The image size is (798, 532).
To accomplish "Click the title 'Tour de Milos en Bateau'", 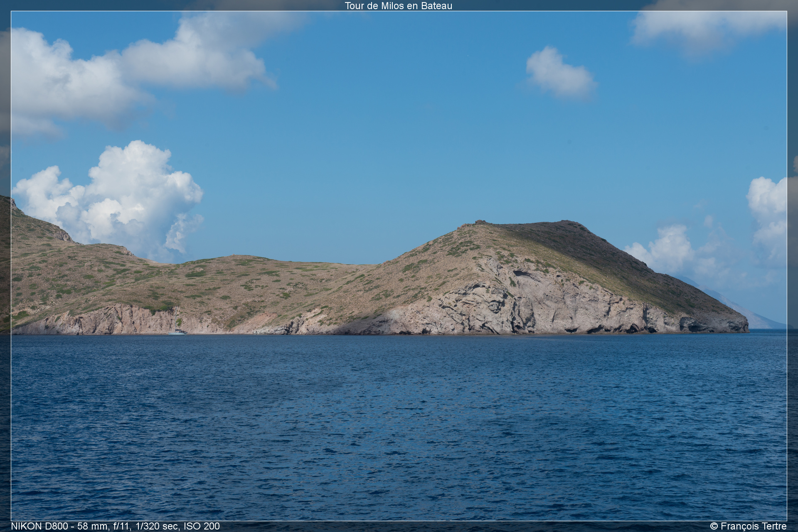I will [x=398, y=6].
